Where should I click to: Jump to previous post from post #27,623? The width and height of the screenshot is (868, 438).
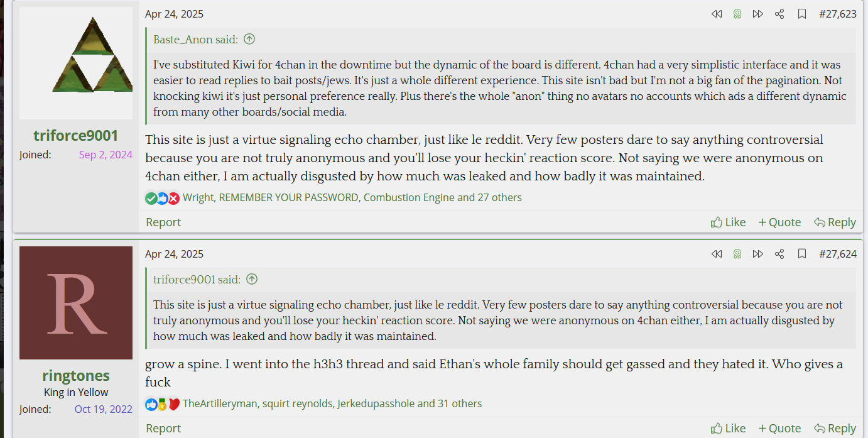tap(716, 14)
